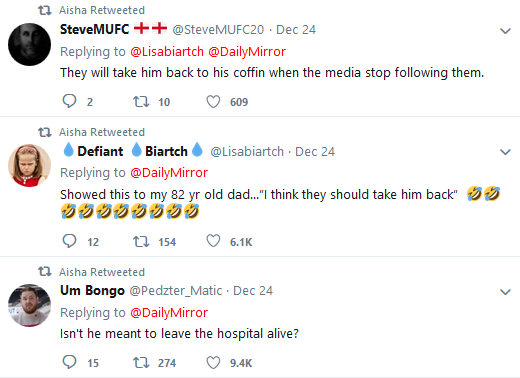The height and width of the screenshot is (378, 520).
Task: Open Um Bongo's profile avatar
Action: (x=29, y=305)
